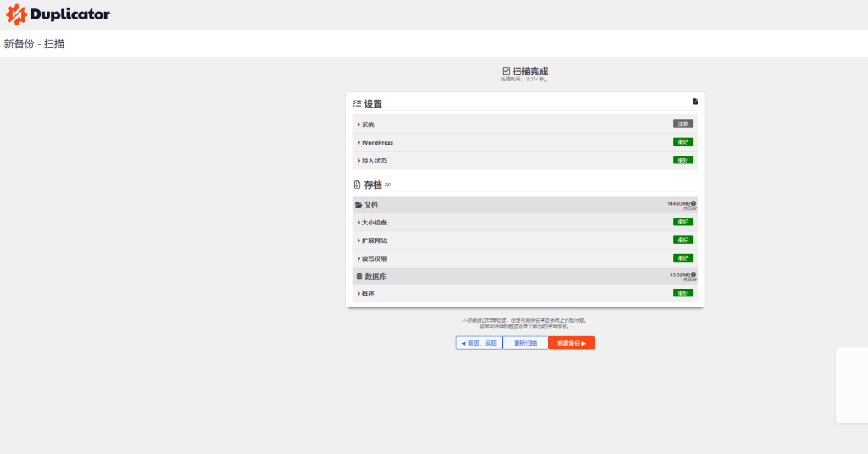Click the 144.03MB file size value
This screenshot has width=868, height=454.
point(678,203)
